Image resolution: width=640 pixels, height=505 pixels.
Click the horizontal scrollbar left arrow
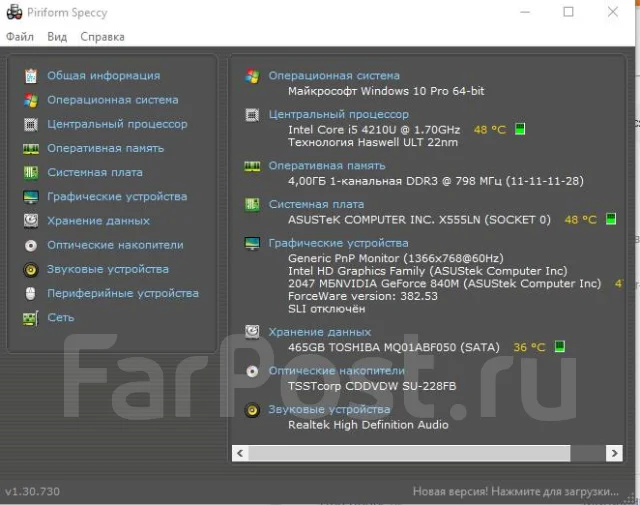240,453
